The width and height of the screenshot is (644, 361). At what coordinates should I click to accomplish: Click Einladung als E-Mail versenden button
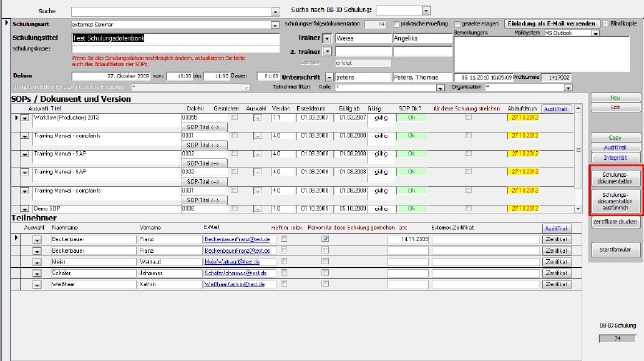(551, 24)
